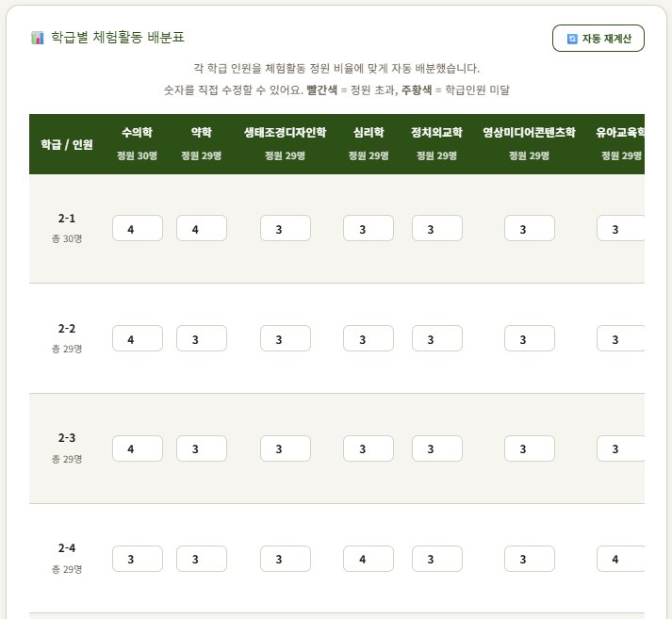Click the 2-4 유아교육학 field showing 4

620,559
